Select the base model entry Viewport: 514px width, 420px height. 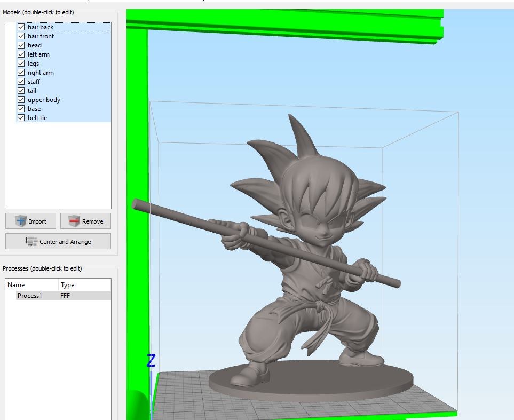(x=34, y=109)
